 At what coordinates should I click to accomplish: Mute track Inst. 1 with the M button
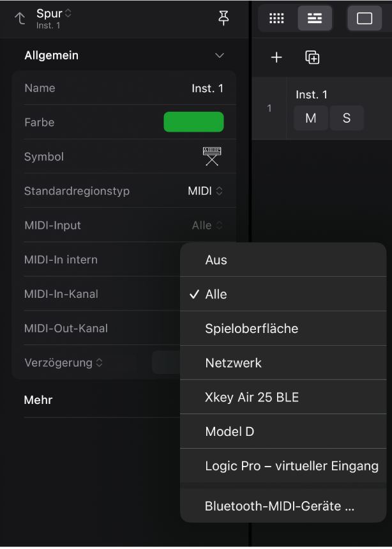(x=310, y=118)
